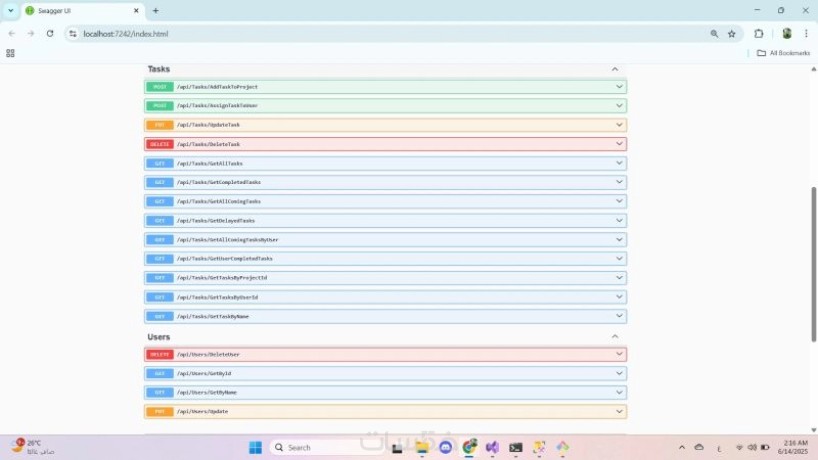818x460 pixels.
Task: Open the Terminal taskbar icon
Action: [x=515, y=447]
